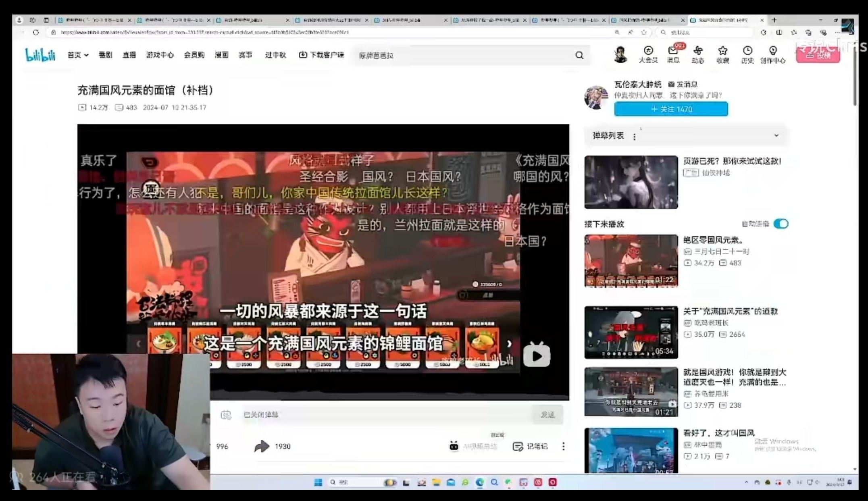Click the danmaku settings icon beside the input
The width and height of the screenshot is (868, 501).
226,415
